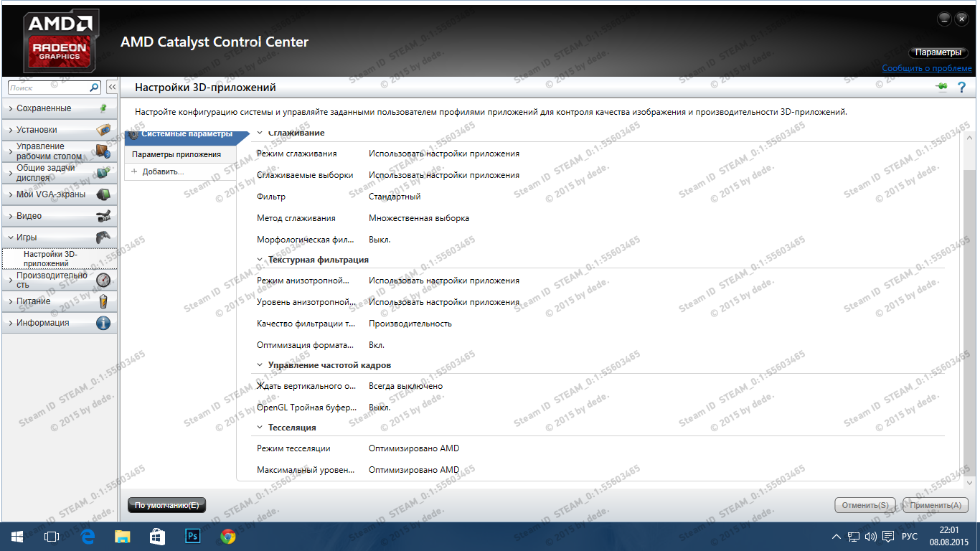Open File Explorer from taskbar
Image resolution: width=980 pixels, height=551 pixels.
click(123, 536)
